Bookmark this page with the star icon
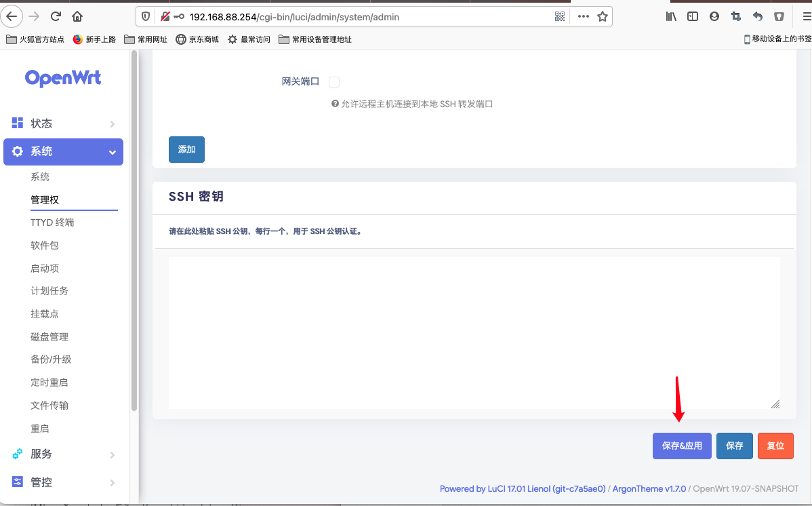 (603, 16)
